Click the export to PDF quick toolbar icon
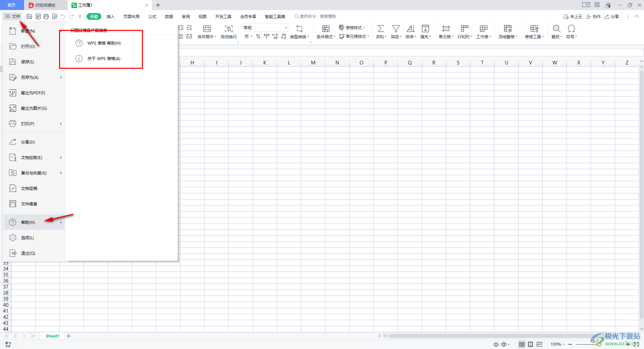The height and width of the screenshot is (349, 644). click(38, 16)
